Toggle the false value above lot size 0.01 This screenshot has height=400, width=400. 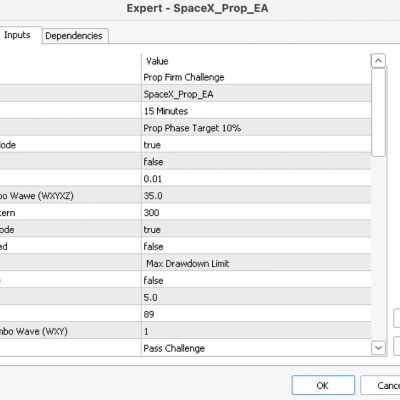click(256, 162)
